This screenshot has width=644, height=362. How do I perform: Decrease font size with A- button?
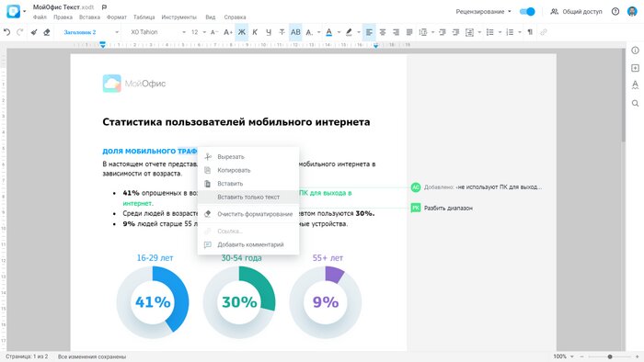click(x=214, y=32)
